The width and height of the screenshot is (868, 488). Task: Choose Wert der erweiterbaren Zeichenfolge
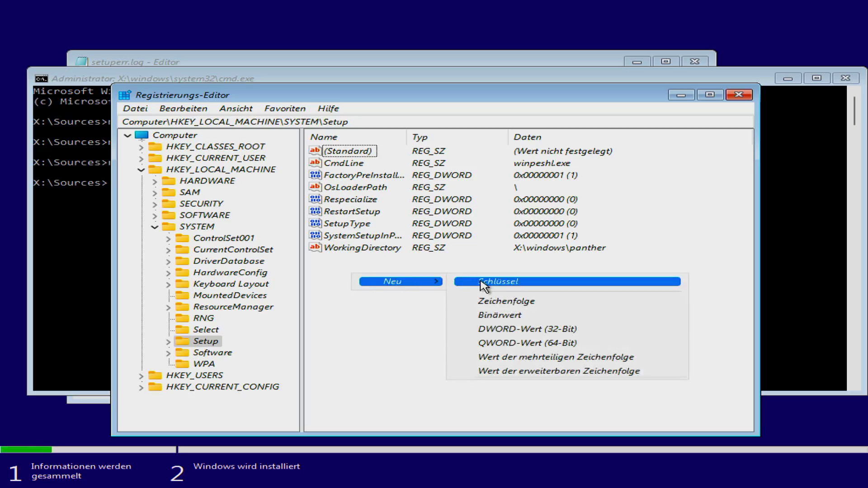[567, 371]
